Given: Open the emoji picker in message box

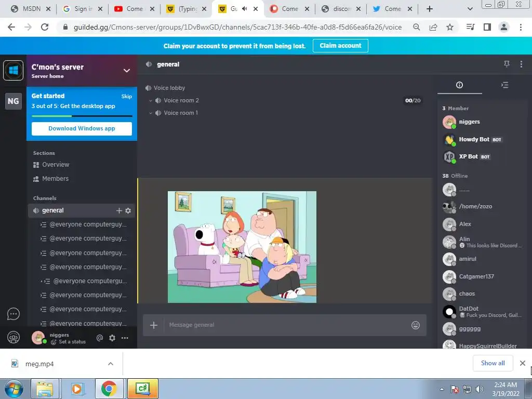Looking at the screenshot, I should pos(416,325).
